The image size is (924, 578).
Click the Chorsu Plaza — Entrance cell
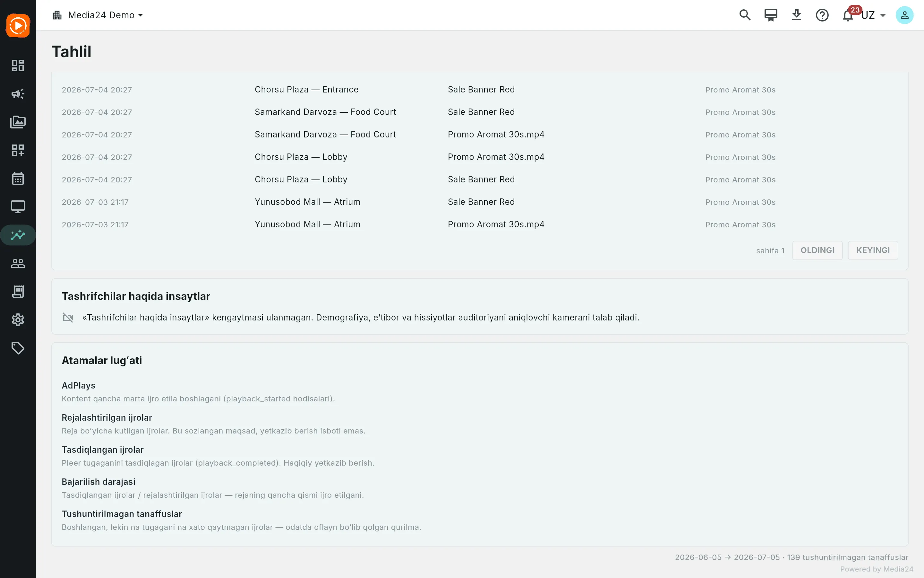coord(307,90)
